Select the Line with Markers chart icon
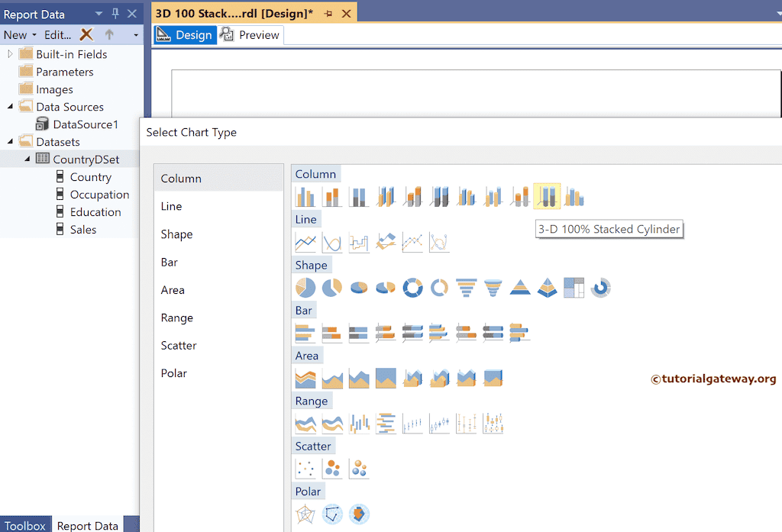Screen dimensions: 782x532 tap(412, 242)
